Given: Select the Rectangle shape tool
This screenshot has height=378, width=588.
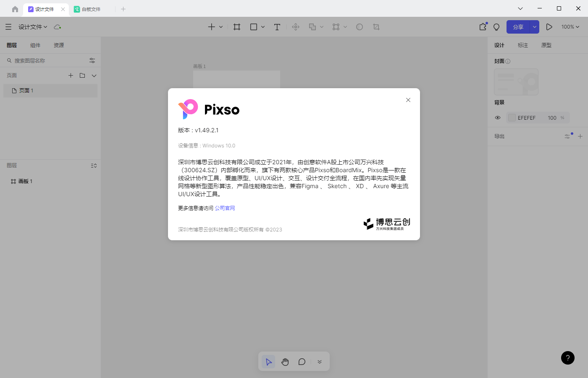Looking at the screenshot, I should point(254,27).
